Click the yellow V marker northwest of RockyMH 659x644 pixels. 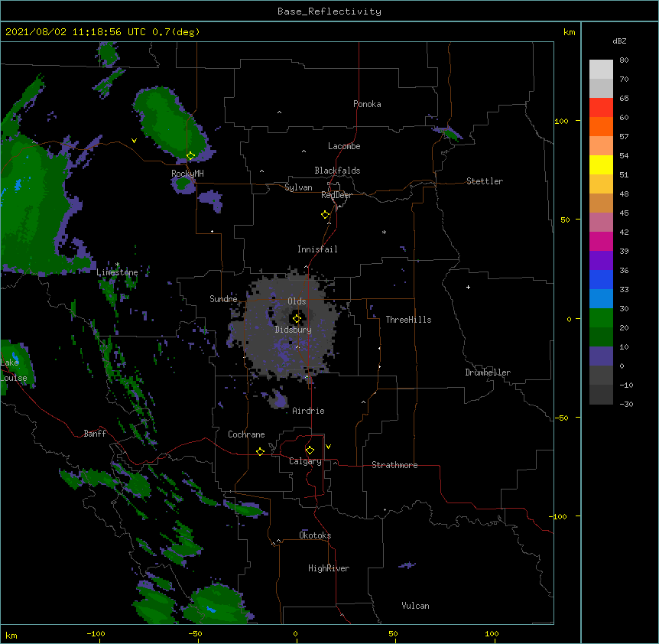134,141
